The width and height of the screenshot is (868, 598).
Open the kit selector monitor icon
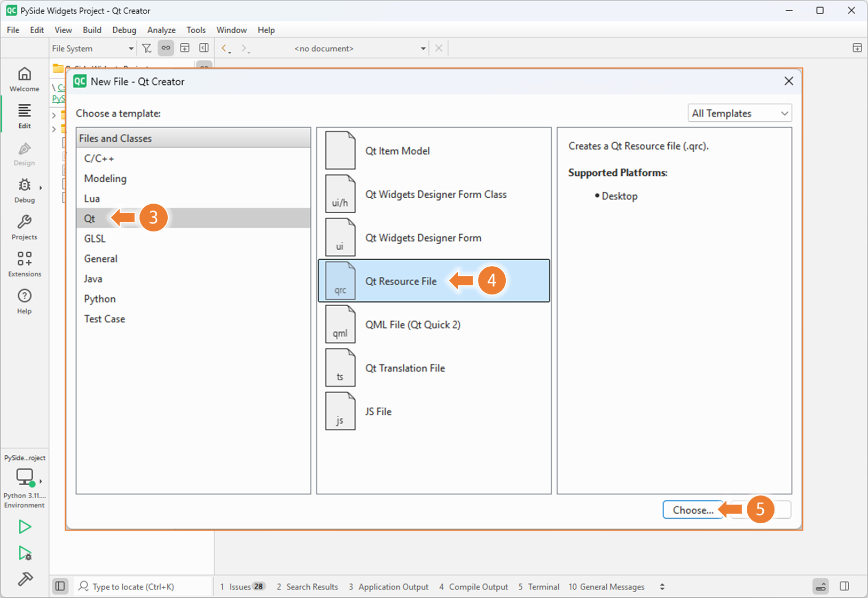[25, 477]
